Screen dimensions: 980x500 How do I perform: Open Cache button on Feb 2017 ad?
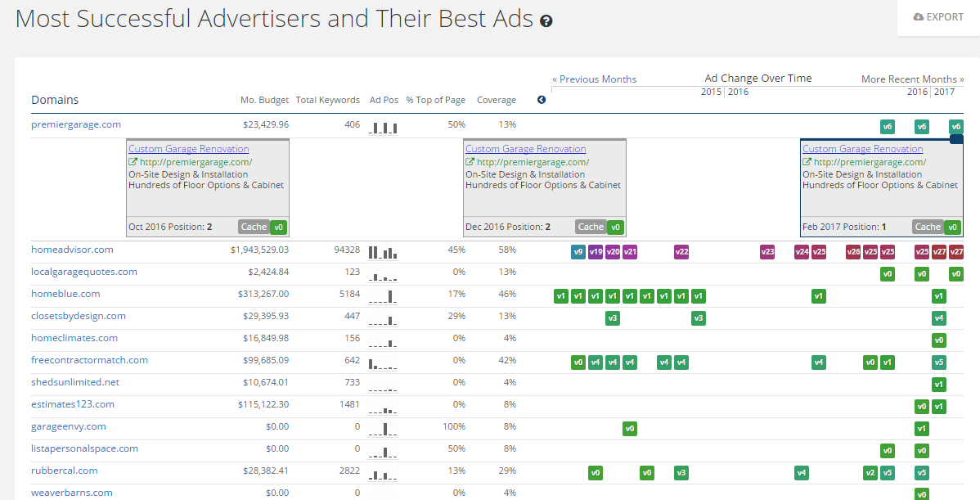tap(928, 227)
